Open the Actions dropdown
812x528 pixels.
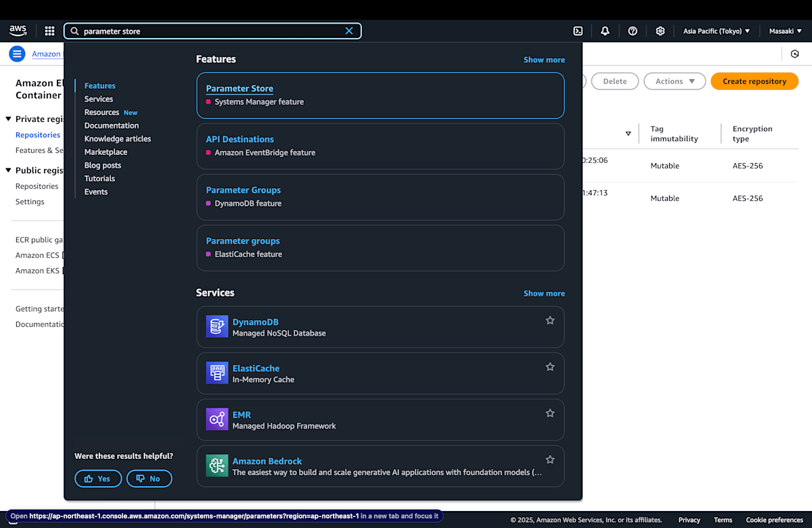675,81
